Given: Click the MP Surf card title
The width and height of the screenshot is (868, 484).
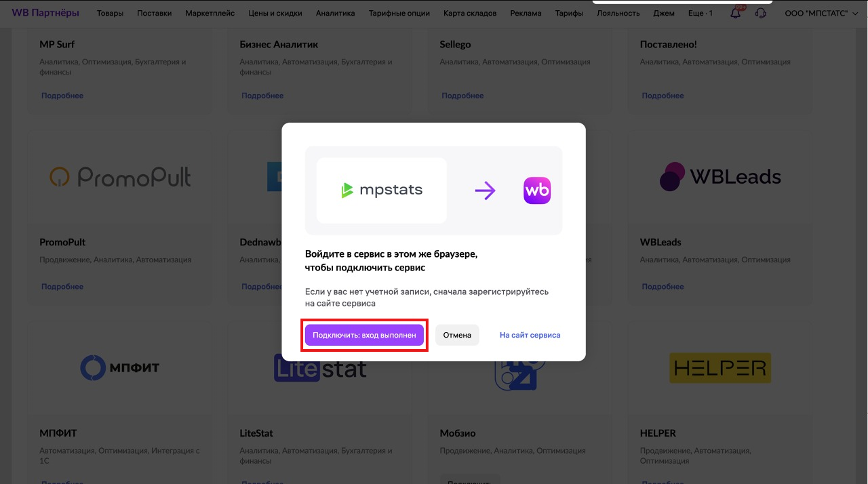Looking at the screenshot, I should [x=57, y=44].
